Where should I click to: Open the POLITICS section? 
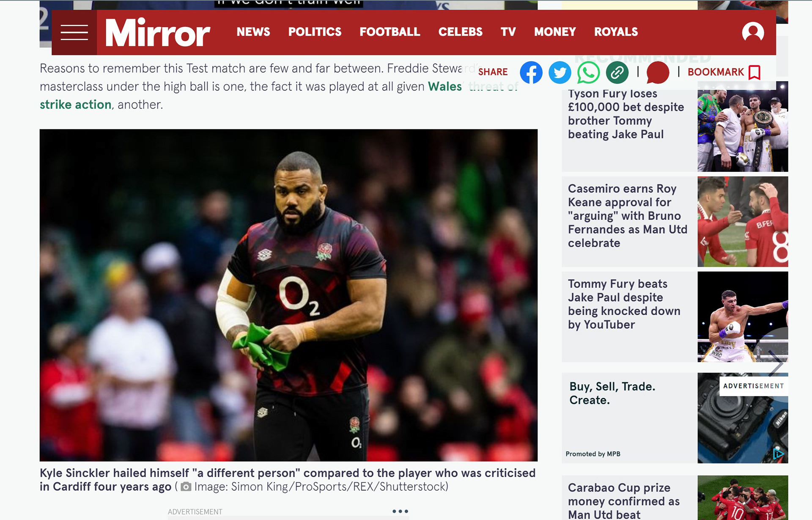pyautogui.click(x=315, y=32)
